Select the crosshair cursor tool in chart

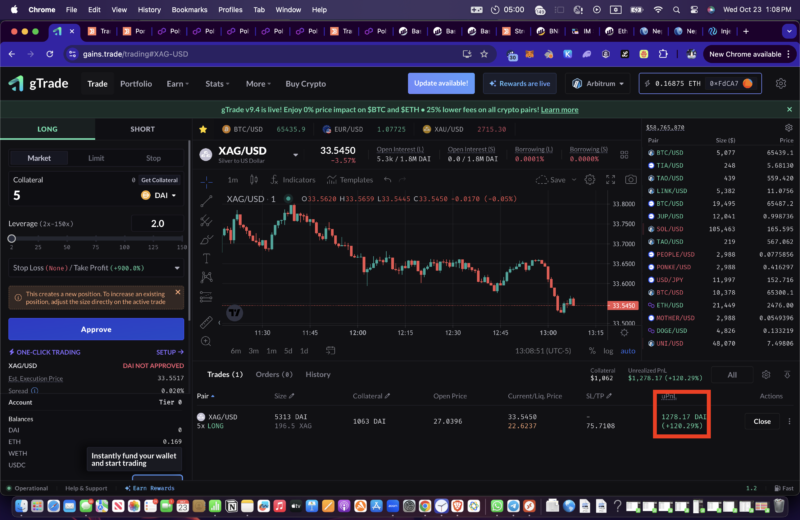(x=207, y=181)
